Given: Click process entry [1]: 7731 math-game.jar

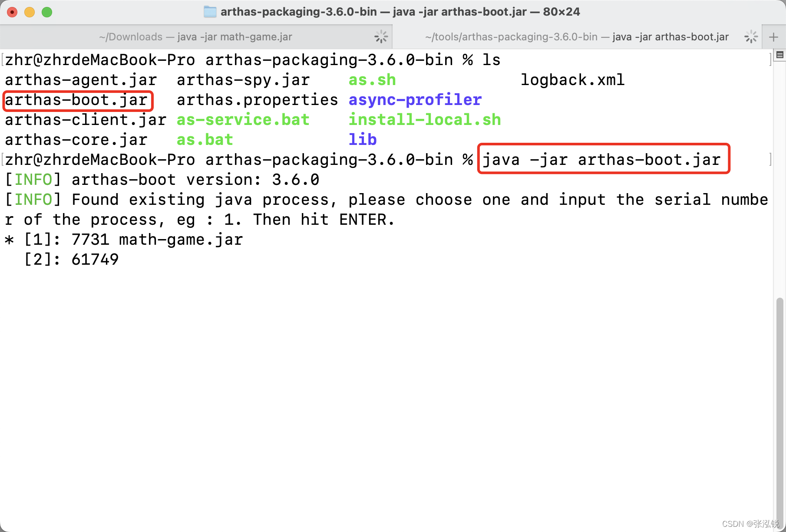Looking at the screenshot, I should pos(124,240).
